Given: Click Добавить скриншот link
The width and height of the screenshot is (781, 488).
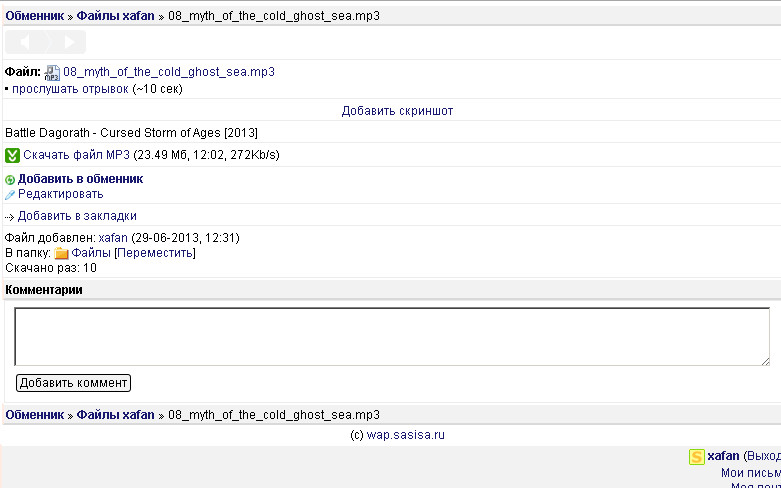Looking at the screenshot, I should pos(397,111).
